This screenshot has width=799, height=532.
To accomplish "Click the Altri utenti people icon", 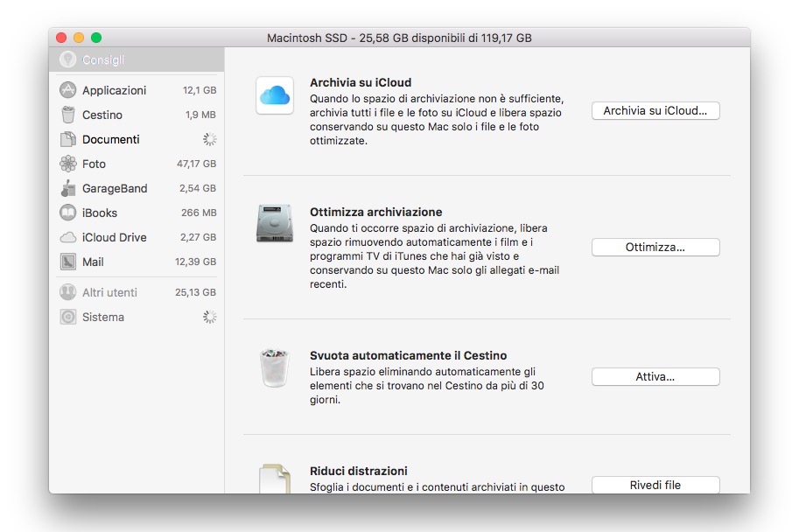I will click(x=67, y=292).
